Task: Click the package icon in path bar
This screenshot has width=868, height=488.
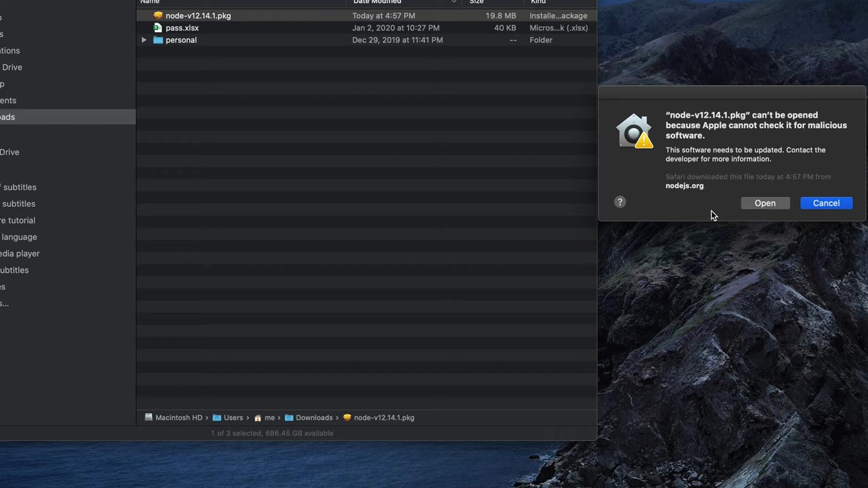Action: click(347, 417)
